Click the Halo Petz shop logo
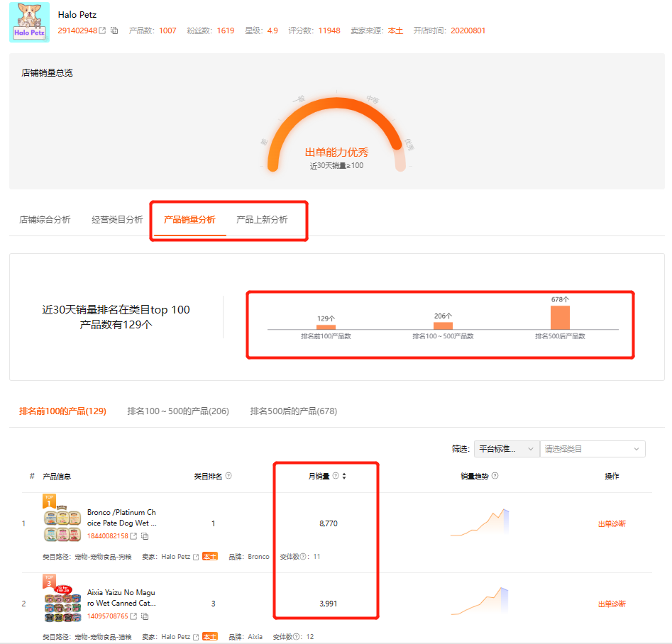672x644 pixels. tap(29, 22)
